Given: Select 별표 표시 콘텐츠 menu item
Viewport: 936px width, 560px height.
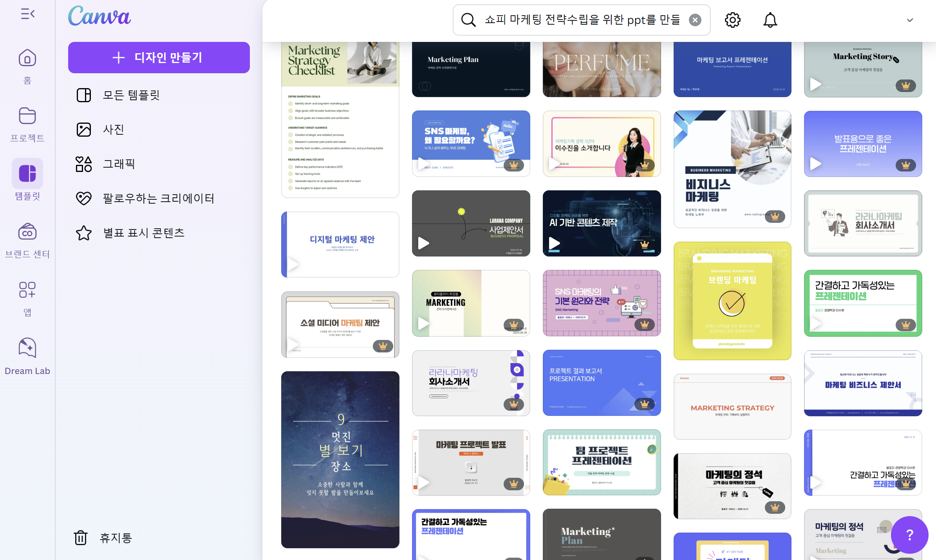Looking at the screenshot, I should 159,233.
